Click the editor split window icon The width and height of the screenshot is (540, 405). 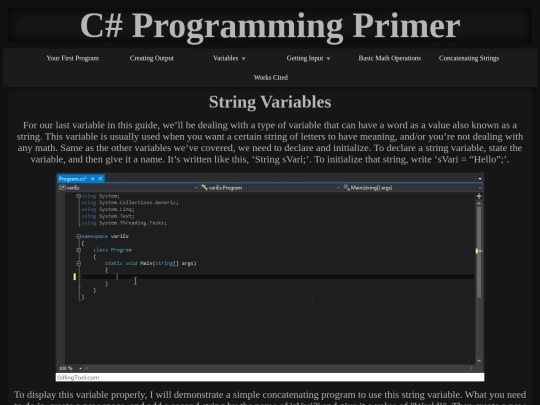coord(479,196)
